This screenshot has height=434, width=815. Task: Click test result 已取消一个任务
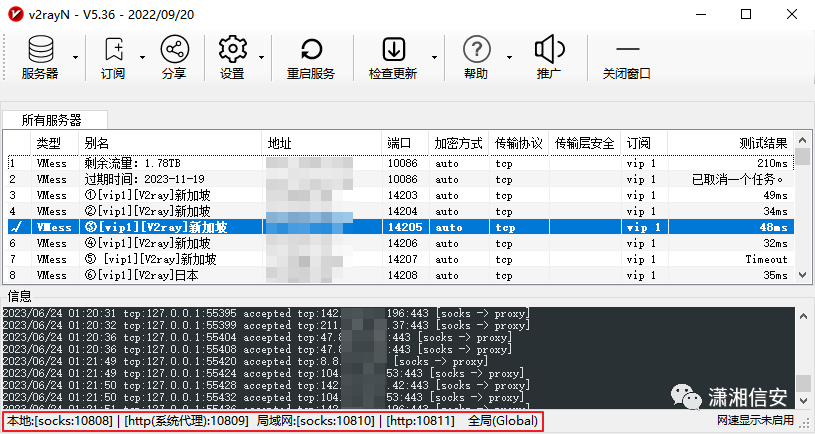click(x=738, y=179)
